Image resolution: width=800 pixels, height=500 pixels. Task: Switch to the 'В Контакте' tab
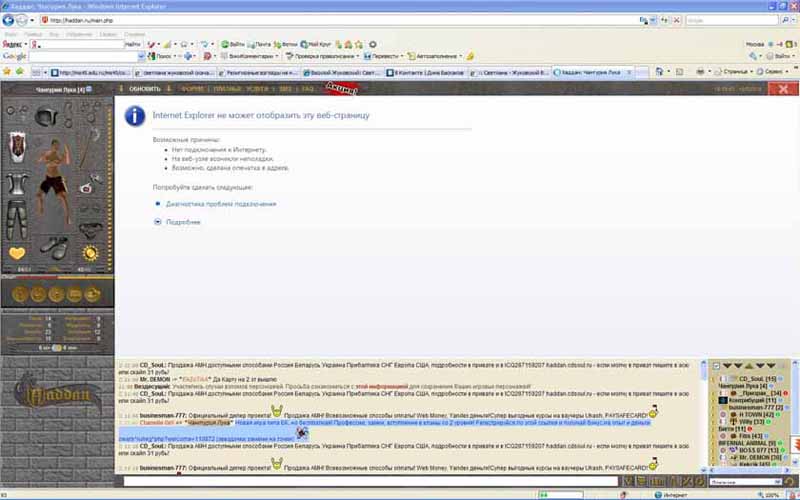click(427, 72)
